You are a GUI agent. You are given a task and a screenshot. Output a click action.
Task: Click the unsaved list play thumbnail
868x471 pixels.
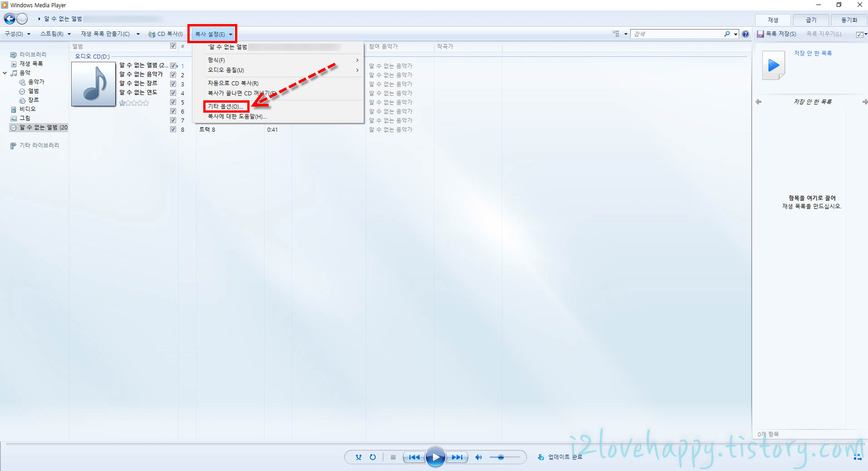coord(774,65)
